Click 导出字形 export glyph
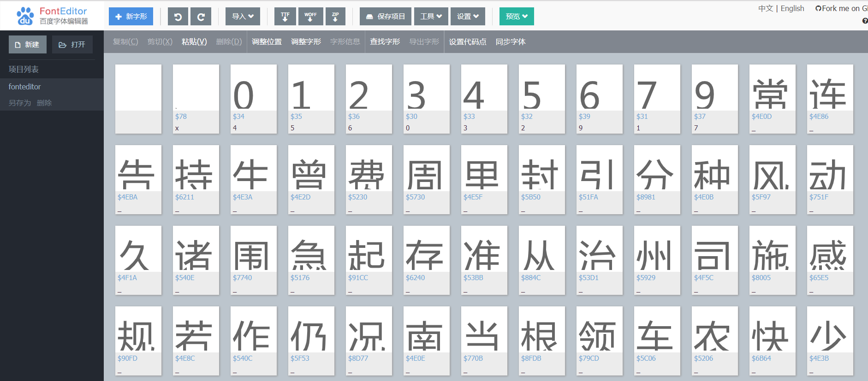Viewport: 868px width, 381px height. (x=424, y=42)
